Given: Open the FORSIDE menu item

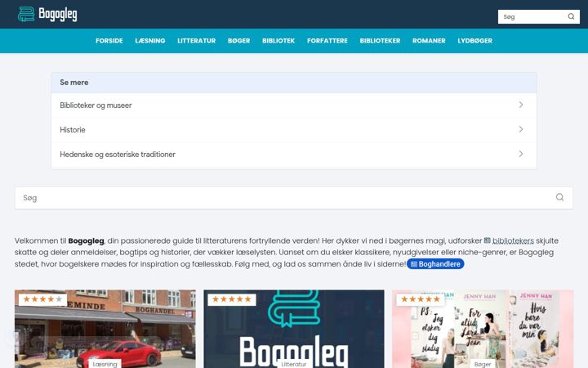Looking at the screenshot, I should pos(109,41).
